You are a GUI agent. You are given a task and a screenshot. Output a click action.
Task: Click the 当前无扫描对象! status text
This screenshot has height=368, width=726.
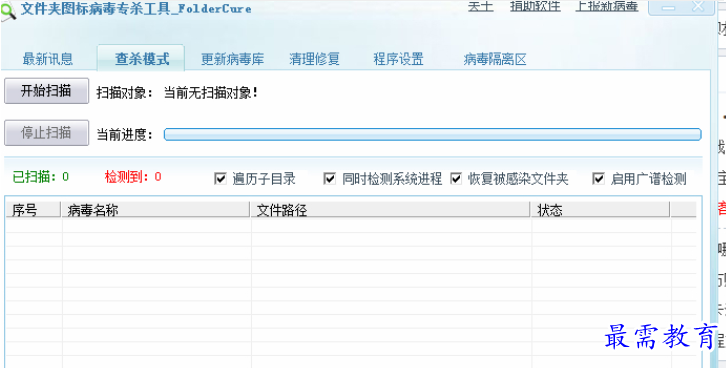[x=211, y=93]
